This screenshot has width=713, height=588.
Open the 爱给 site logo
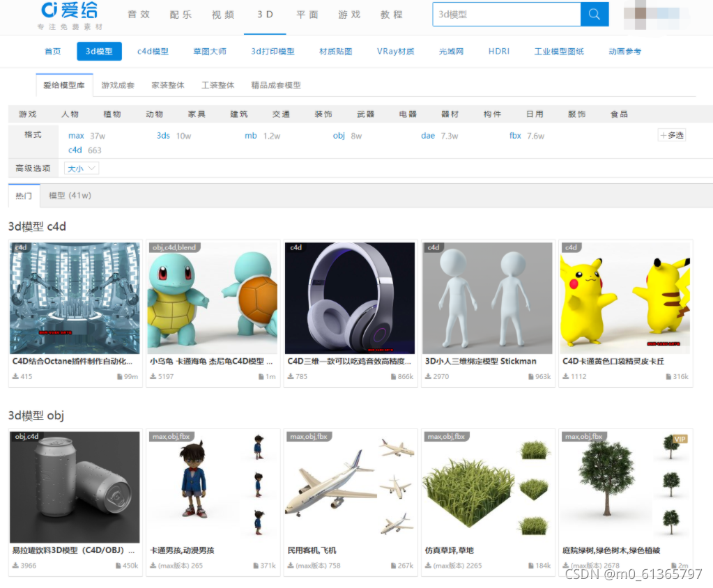(70, 16)
